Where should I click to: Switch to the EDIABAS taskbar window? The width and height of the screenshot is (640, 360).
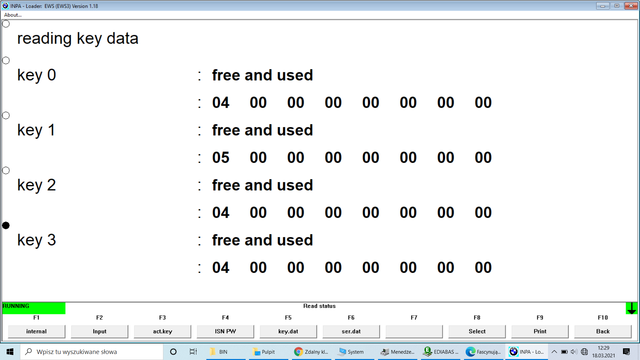(x=440, y=351)
